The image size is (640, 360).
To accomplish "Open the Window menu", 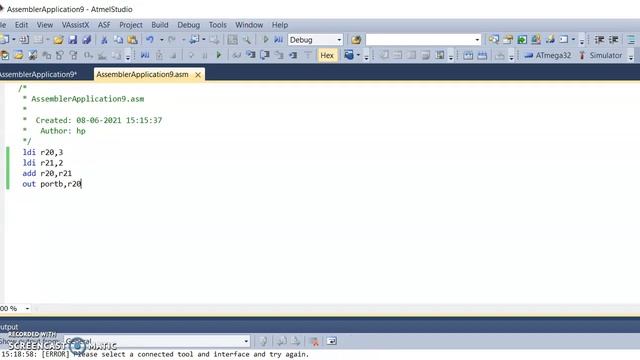I will [x=249, y=25].
